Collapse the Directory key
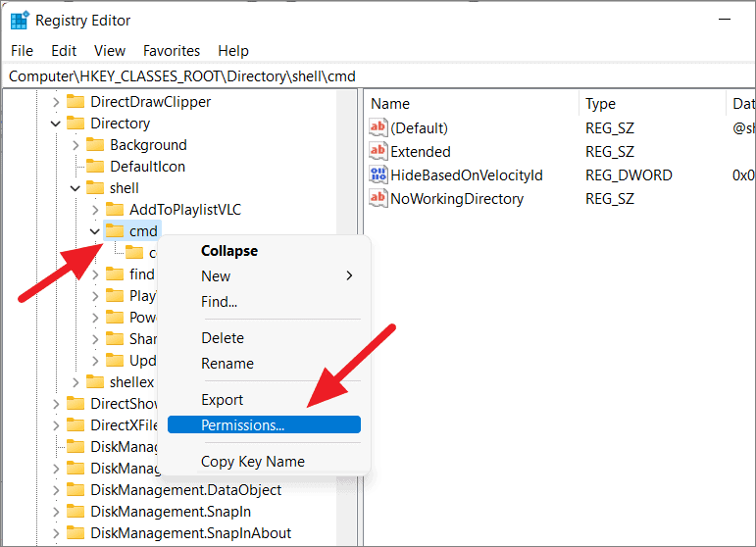The image size is (756, 547). [56, 124]
